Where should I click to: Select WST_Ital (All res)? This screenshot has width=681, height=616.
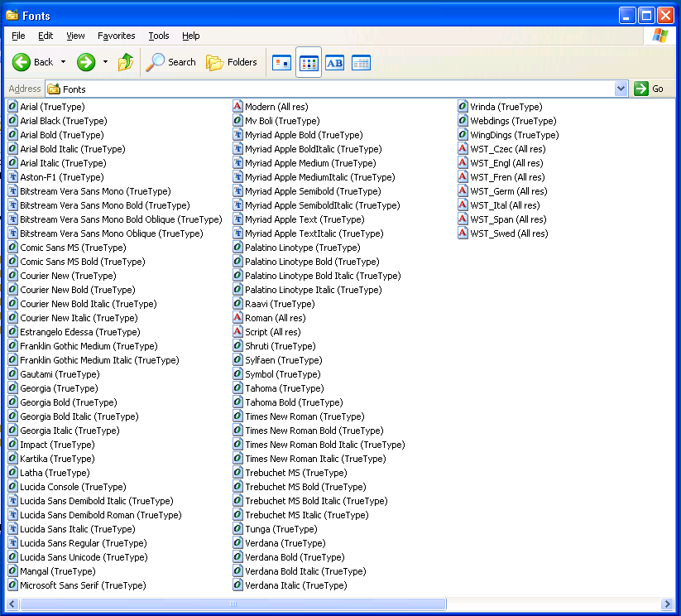[505, 205]
